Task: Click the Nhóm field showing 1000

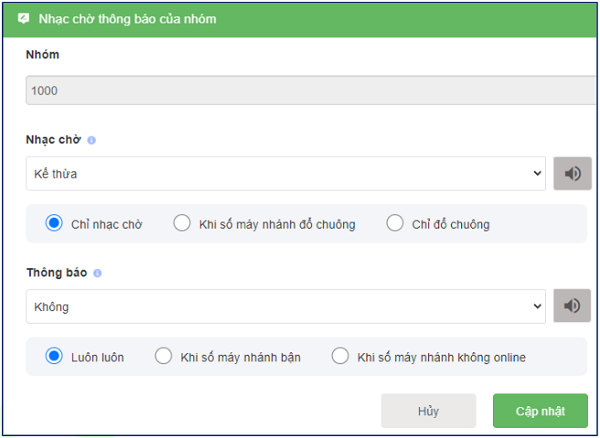Action: (311, 90)
